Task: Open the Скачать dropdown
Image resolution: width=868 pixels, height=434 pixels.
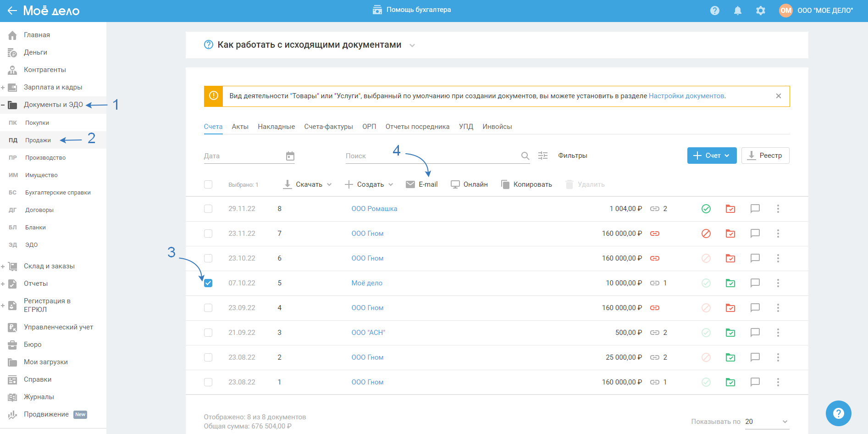Action: (308, 184)
